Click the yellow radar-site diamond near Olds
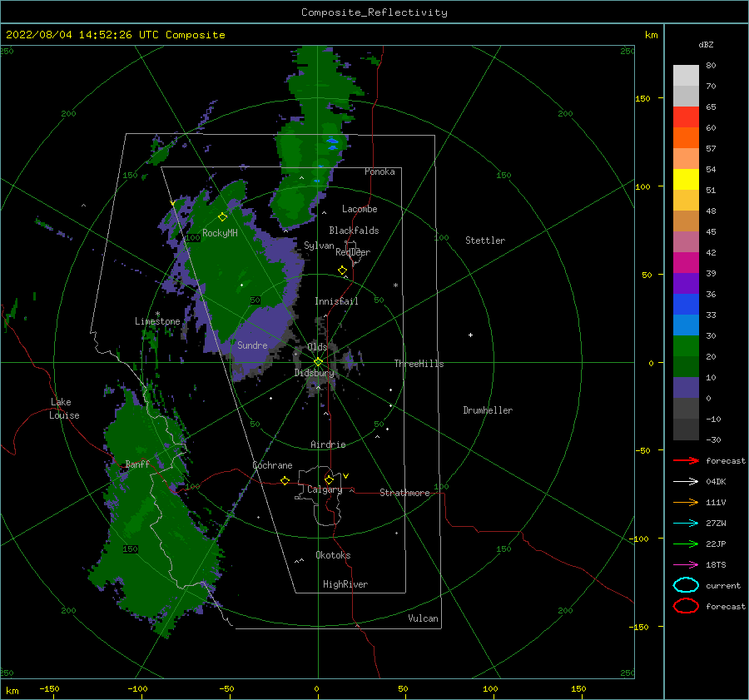Viewport: 749px width, 700px height. (x=318, y=362)
